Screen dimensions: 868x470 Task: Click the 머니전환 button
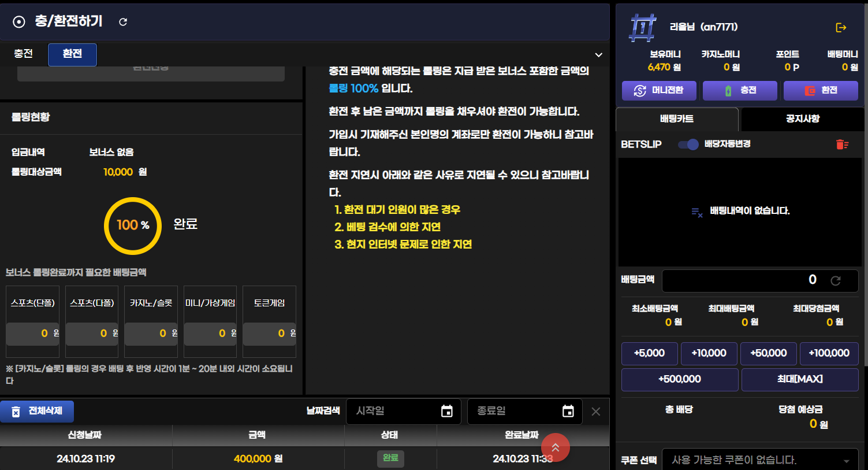(659, 91)
